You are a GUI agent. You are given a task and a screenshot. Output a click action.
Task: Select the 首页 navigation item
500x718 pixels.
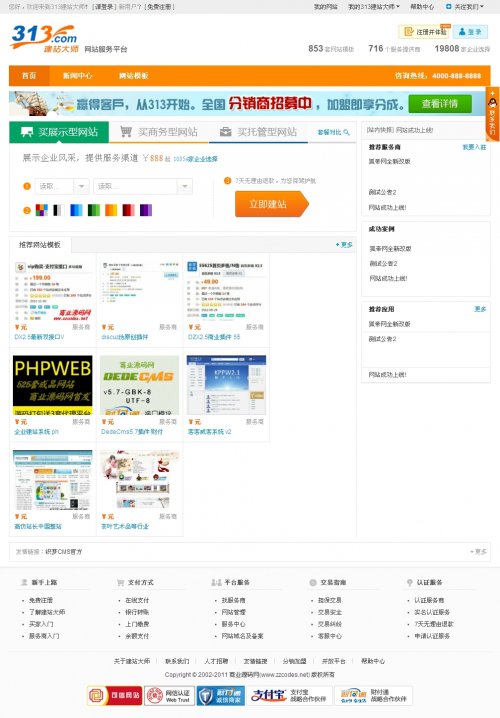[x=29, y=76]
